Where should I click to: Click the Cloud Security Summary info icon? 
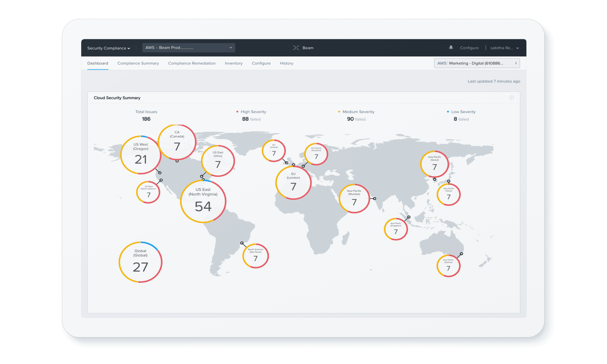(511, 98)
